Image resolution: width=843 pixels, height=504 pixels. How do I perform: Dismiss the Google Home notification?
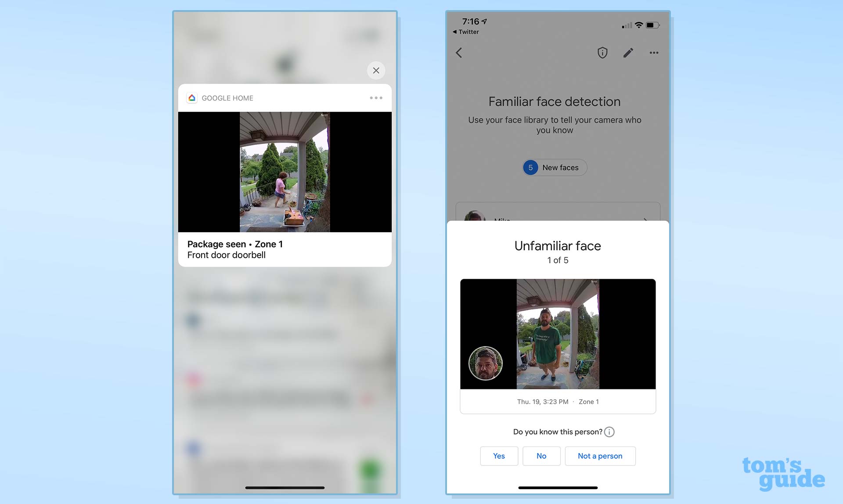375,70
